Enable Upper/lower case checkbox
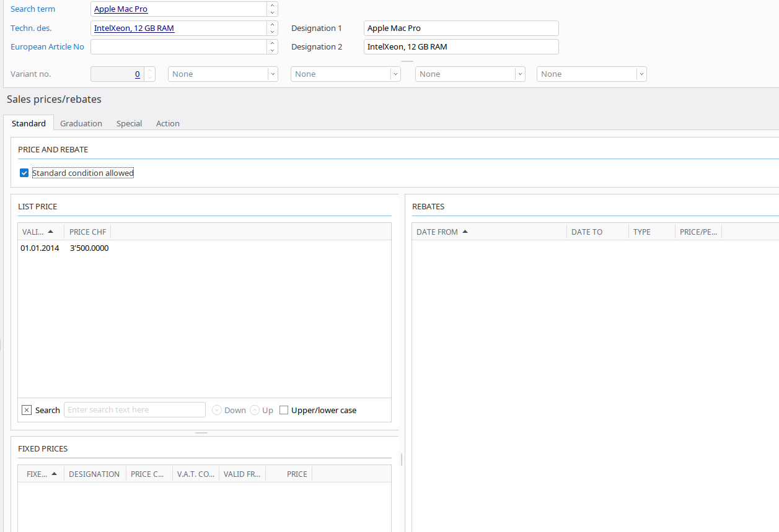779x532 pixels. [284, 410]
